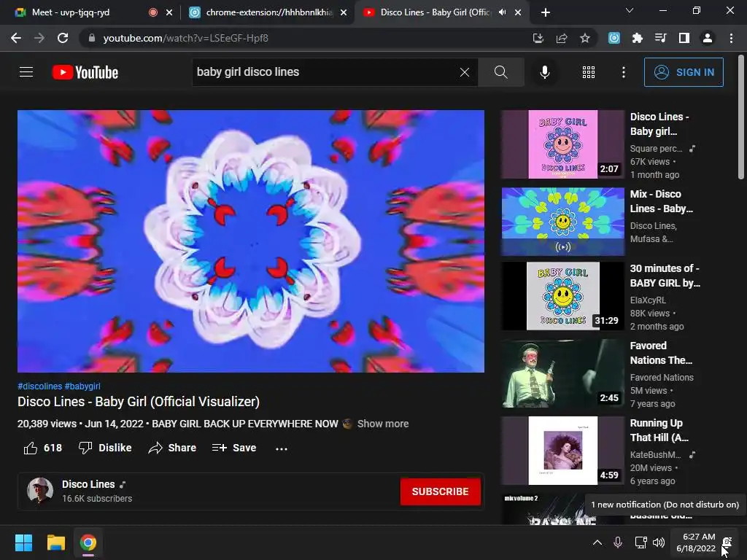The height and width of the screenshot is (560, 747).
Task: Open the Chrome side panel
Action: click(x=684, y=38)
